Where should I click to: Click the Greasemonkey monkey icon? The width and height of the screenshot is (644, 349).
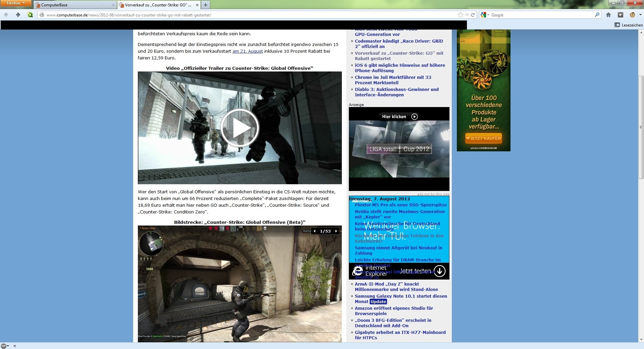632,15
